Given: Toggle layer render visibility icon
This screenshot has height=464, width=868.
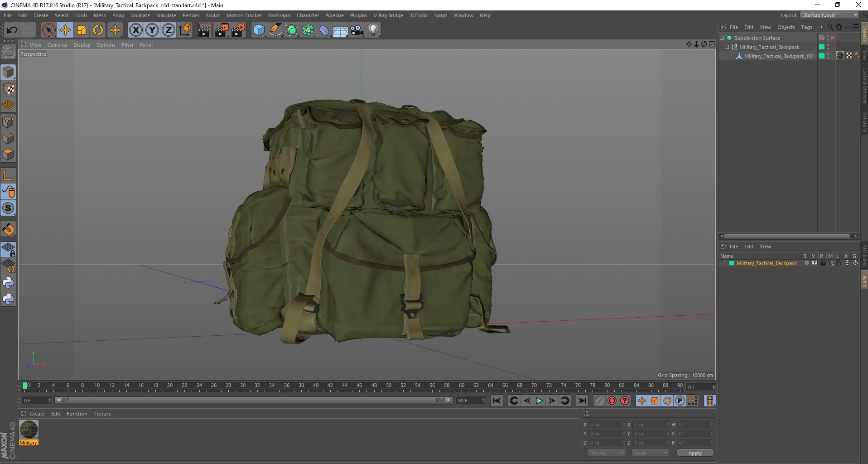Looking at the screenshot, I should pyautogui.click(x=823, y=263).
